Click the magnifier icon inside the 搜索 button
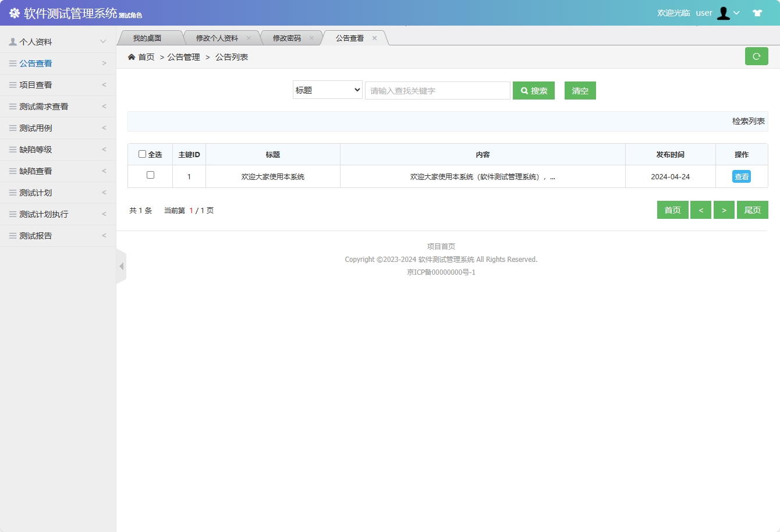 523,90
